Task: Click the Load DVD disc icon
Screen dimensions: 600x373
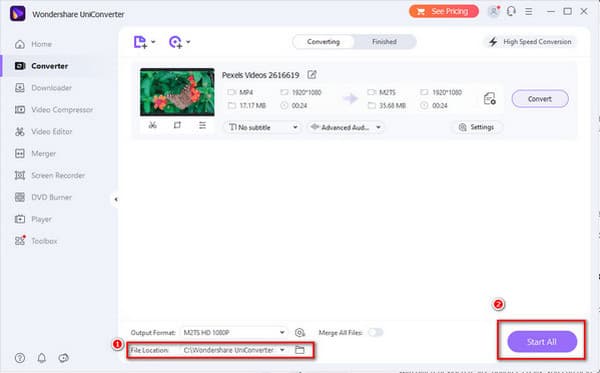Action: [x=175, y=42]
